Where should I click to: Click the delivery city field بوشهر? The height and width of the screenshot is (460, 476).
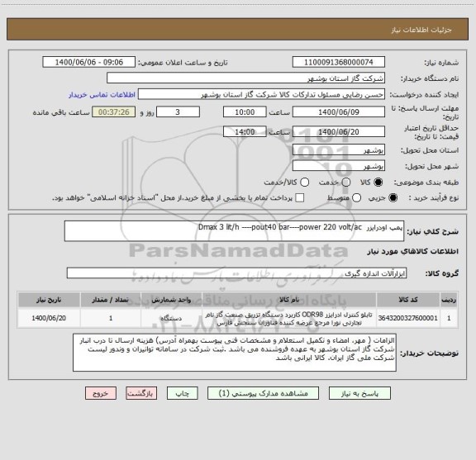pyautogui.click(x=339, y=166)
